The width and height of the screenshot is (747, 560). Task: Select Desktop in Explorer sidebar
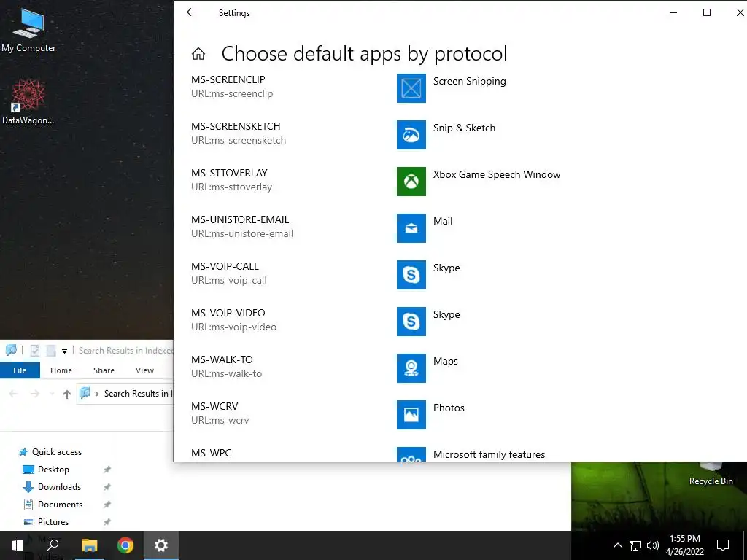(46, 470)
